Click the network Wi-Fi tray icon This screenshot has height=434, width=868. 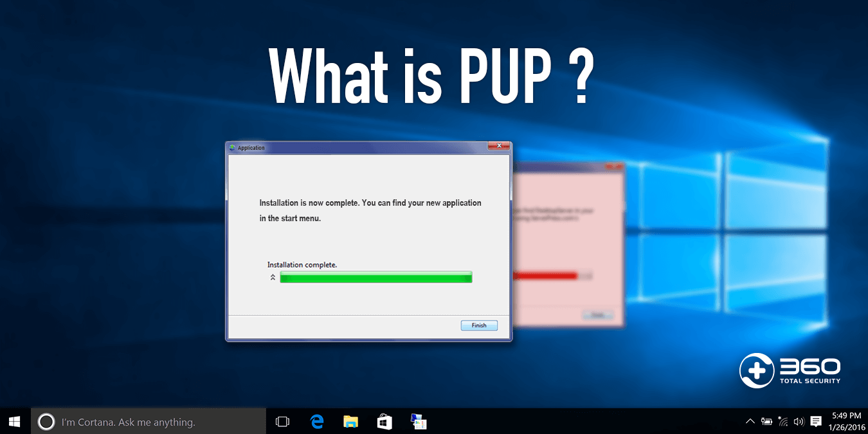pos(782,421)
